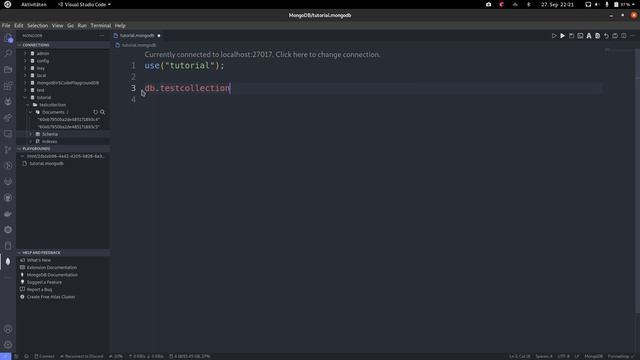
Task: Open What's New link
Action: coord(39,260)
